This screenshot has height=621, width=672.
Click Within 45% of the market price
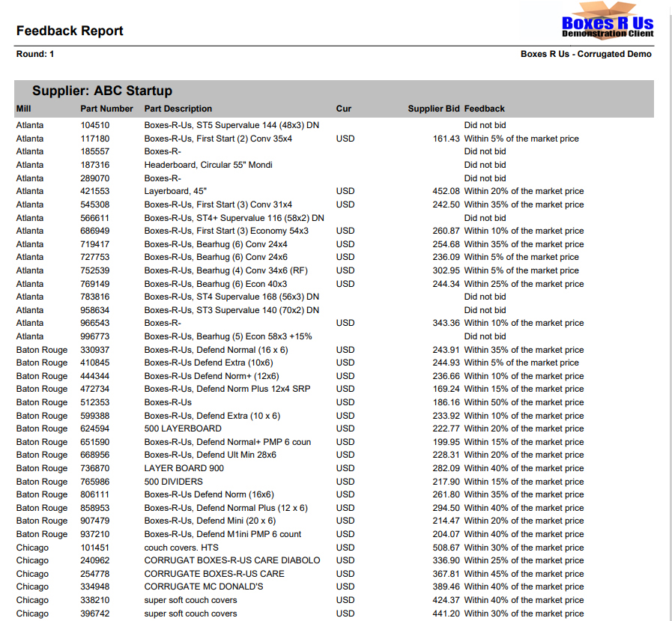point(524,574)
